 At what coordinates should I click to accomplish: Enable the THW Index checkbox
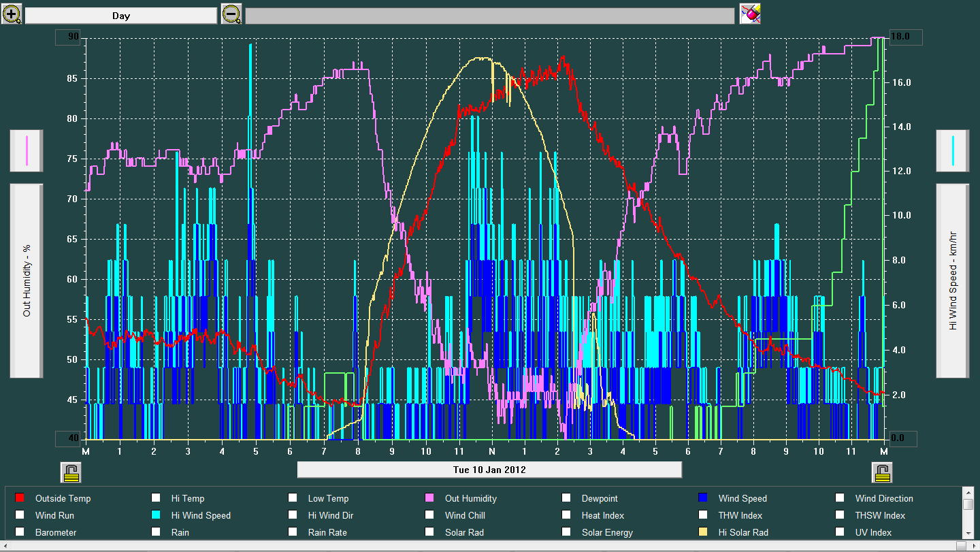pos(704,515)
